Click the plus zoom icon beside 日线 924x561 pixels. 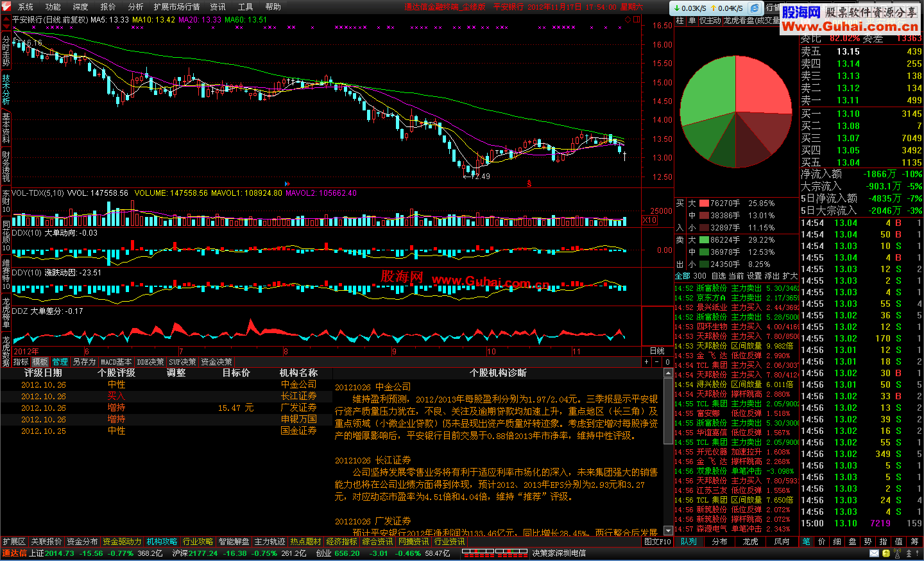tap(647, 362)
